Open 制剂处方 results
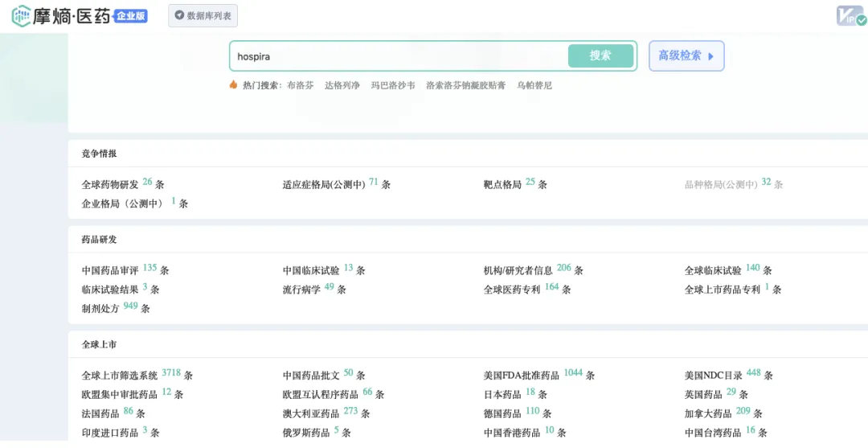The height and width of the screenshot is (448, 868). pyautogui.click(x=100, y=308)
